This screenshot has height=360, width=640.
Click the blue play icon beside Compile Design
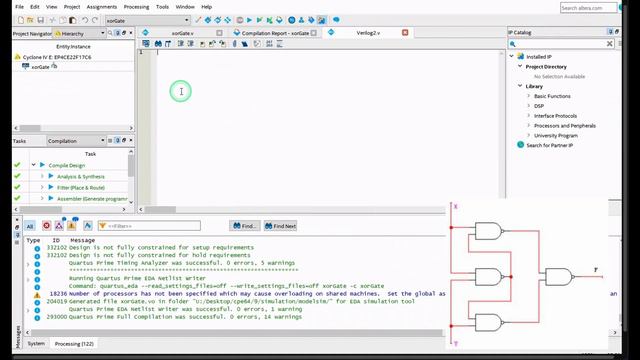tap(42, 165)
